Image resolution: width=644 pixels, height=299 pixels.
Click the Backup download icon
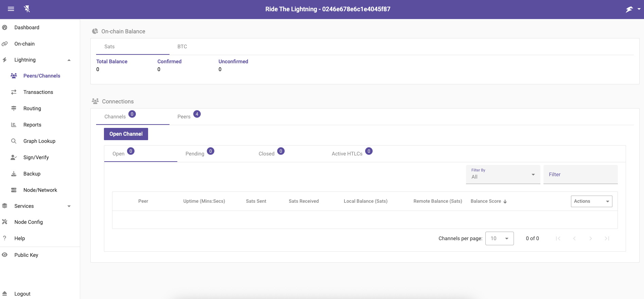14,174
